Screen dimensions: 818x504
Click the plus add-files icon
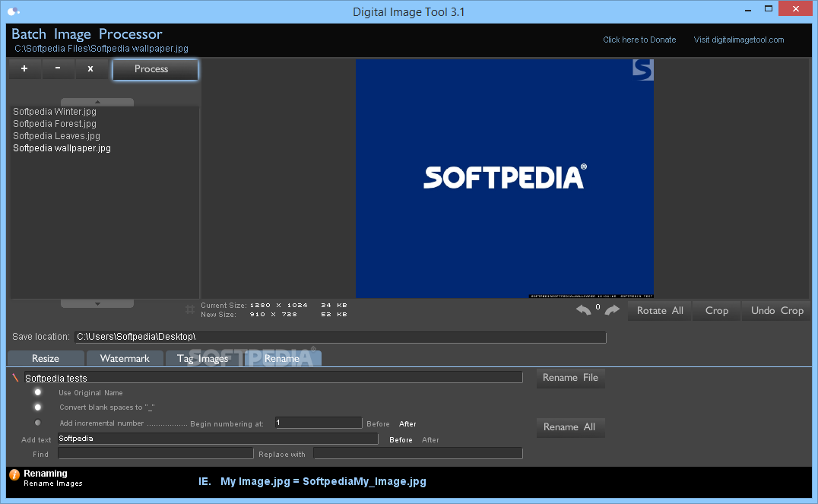(x=24, y=69)
